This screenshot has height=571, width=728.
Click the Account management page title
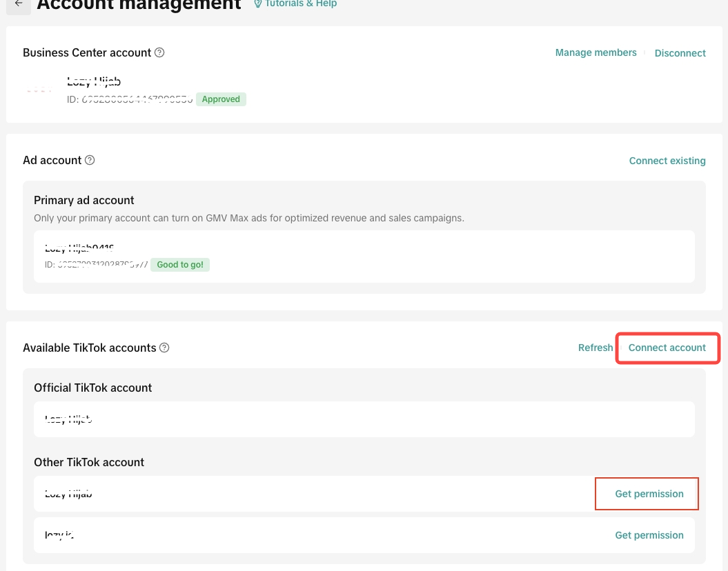(139, 6)
